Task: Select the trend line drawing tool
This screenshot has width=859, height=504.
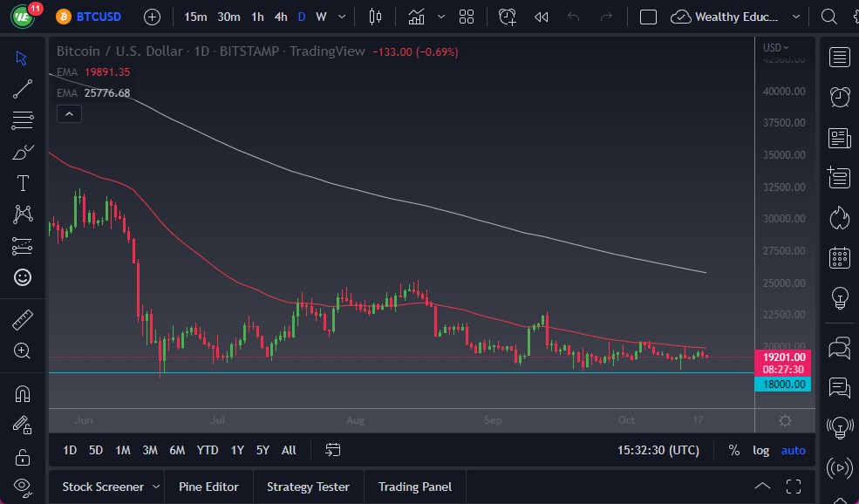Action: pos(22,88)
